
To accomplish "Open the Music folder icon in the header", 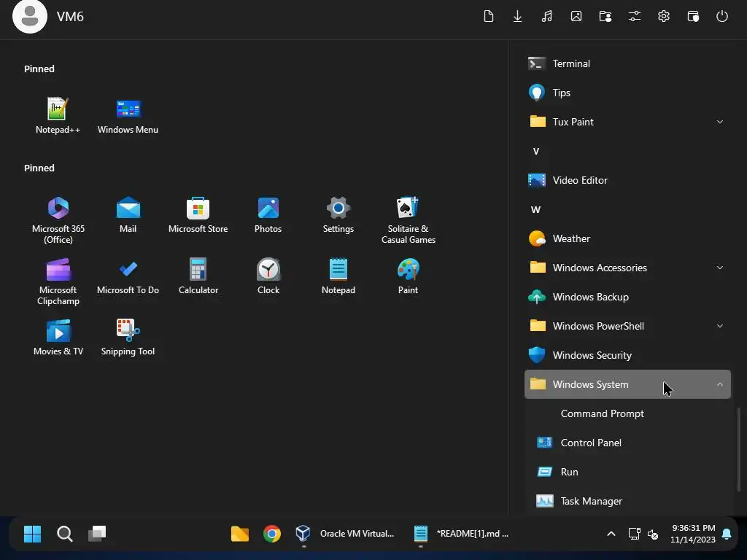I will [x=547, y=16].
